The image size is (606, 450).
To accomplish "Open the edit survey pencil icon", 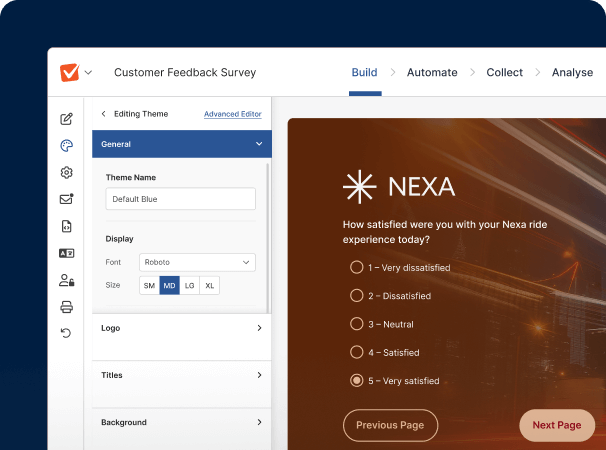I will point(66,119).
